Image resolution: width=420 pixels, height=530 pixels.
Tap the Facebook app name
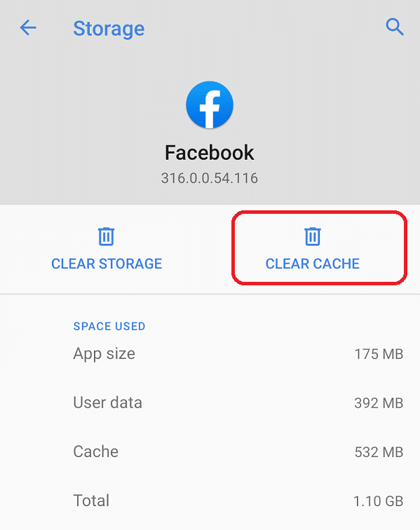[x=210, y=152]
